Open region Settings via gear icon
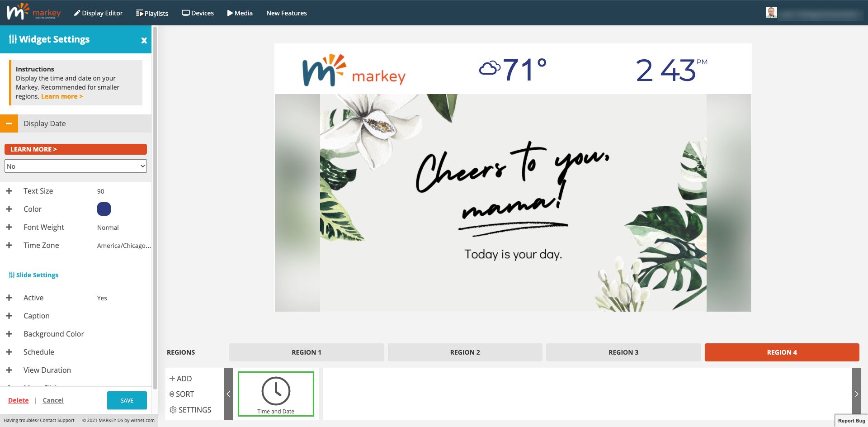868x427 pixels. 173,410
